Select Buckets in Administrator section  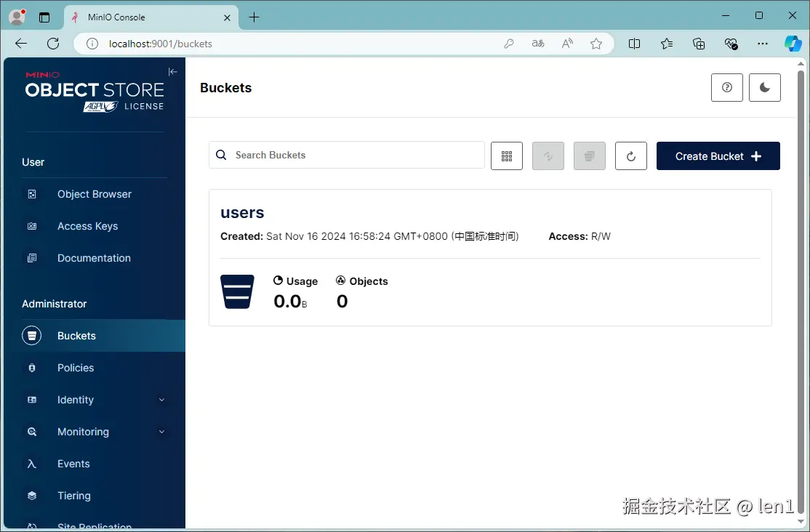pyautogui.click(x=94, y=336)
